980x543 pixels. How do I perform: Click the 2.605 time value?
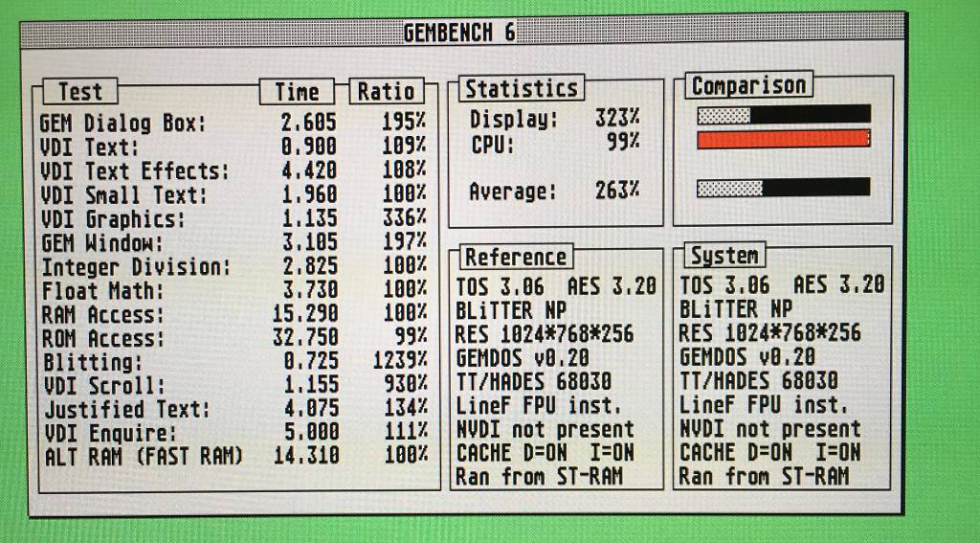pyautogui.click(x=309, y=122)
